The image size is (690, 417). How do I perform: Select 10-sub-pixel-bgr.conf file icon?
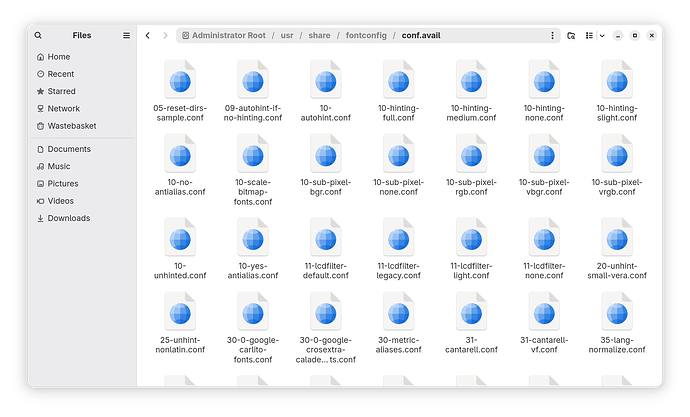[x=326, y=154]
